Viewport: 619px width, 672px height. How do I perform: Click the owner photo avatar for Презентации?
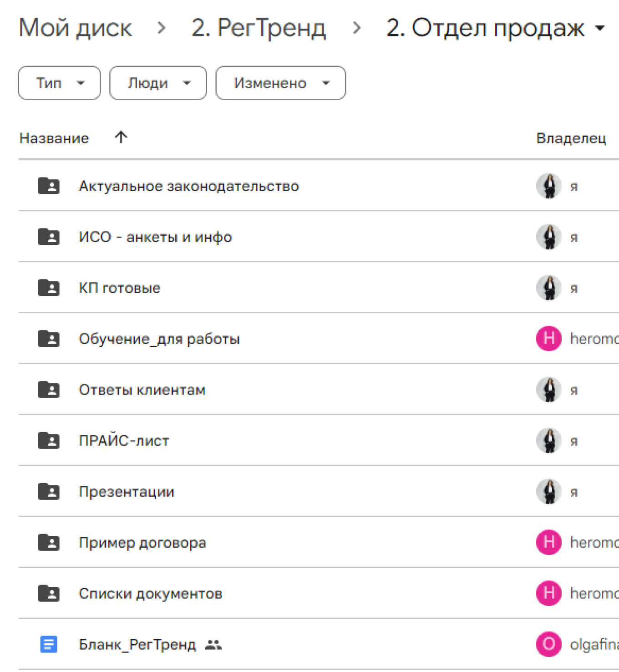548,491
